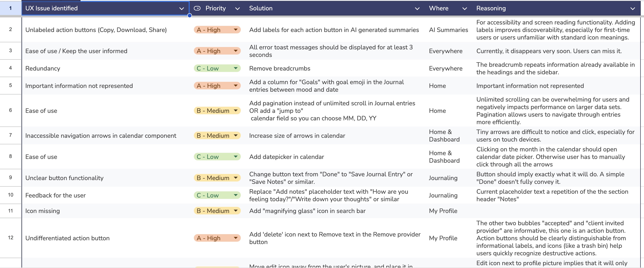The height and width of the screenshot is (268, 644).
Task: Change priority chip in Redundancy row
Action: tap(217, 68)
